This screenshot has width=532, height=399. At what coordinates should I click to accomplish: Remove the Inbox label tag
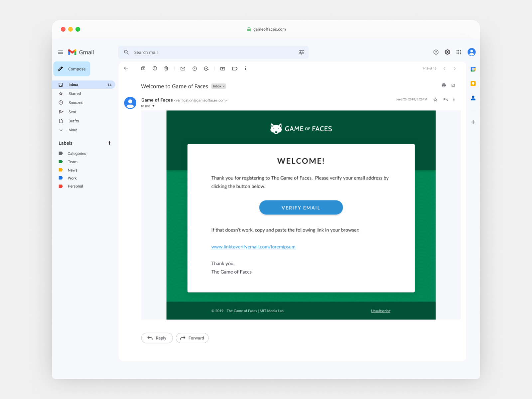[x=224, y=86]
